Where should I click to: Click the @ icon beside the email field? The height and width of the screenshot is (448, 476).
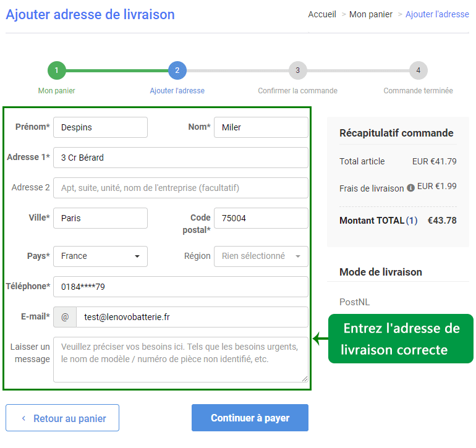click(x=65, y=317)
